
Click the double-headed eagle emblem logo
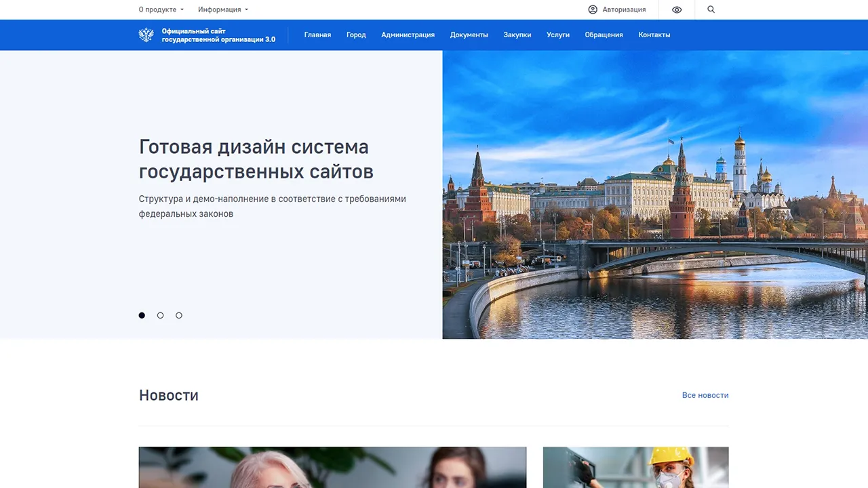tap(146, 35)
